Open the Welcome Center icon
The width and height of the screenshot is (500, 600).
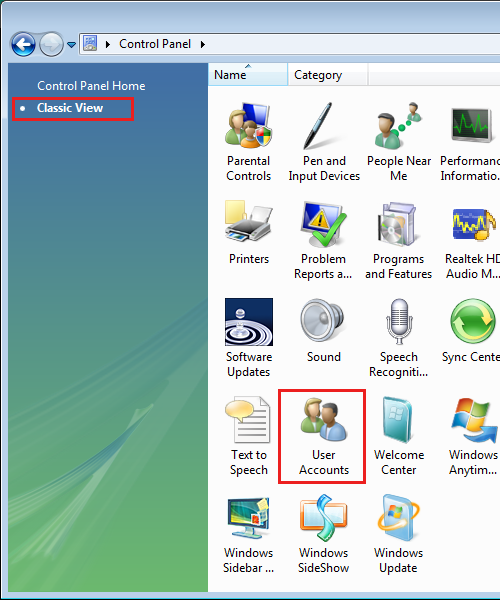(399, 420)
